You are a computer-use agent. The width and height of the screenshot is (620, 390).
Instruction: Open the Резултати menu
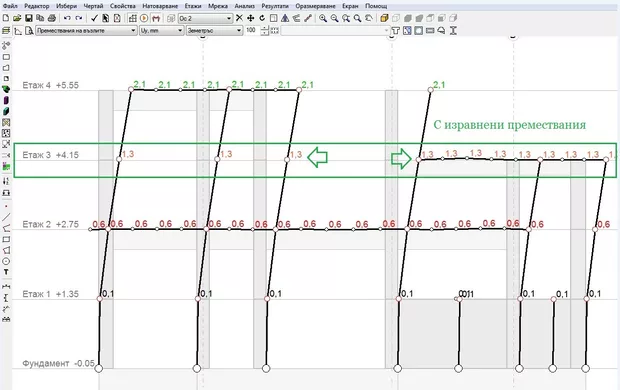275,6
